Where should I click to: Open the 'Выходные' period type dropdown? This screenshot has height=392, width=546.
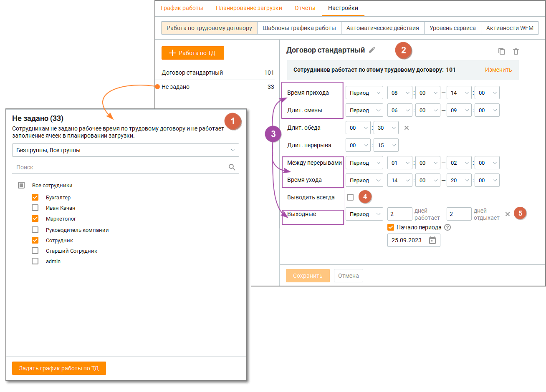tap(364, 214)
